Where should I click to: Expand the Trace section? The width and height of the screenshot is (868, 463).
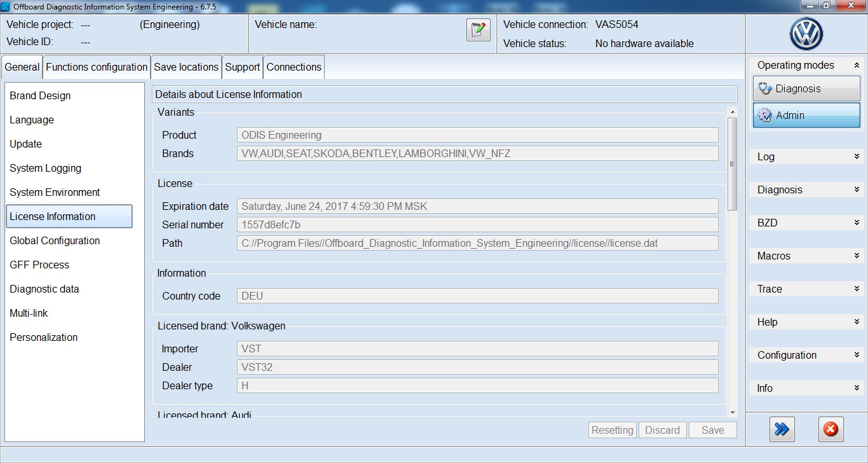point(857,289)
